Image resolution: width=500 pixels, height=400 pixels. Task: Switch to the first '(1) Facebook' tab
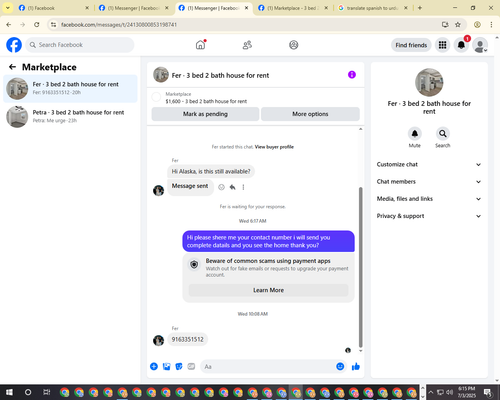pos(53,8)
